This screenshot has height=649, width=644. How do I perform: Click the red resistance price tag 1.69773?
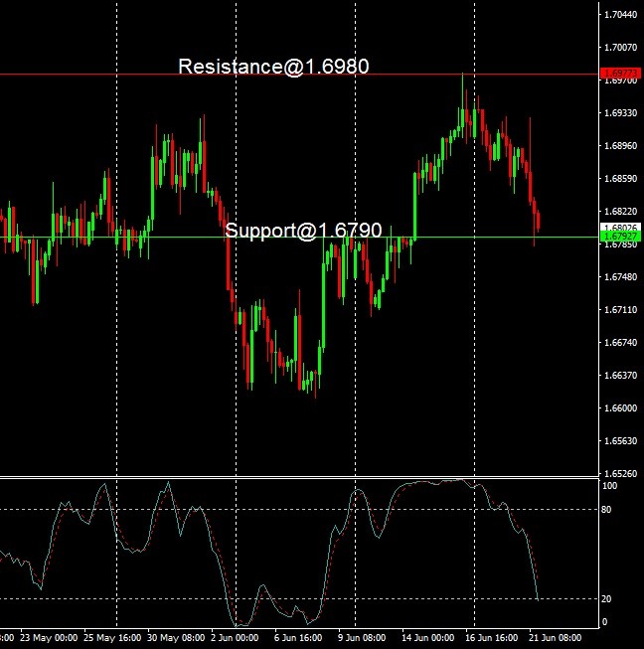coord(620,74)
